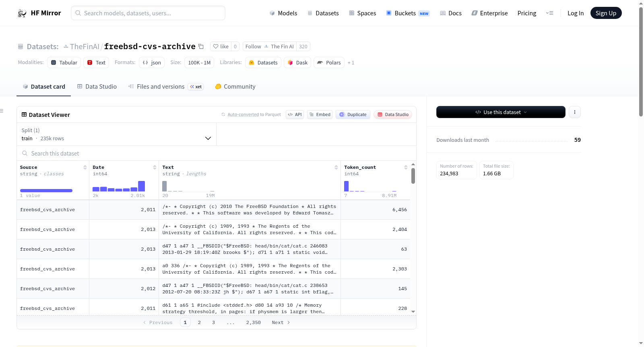Open the Use this dataset dropdown

(x=501, y=112)
